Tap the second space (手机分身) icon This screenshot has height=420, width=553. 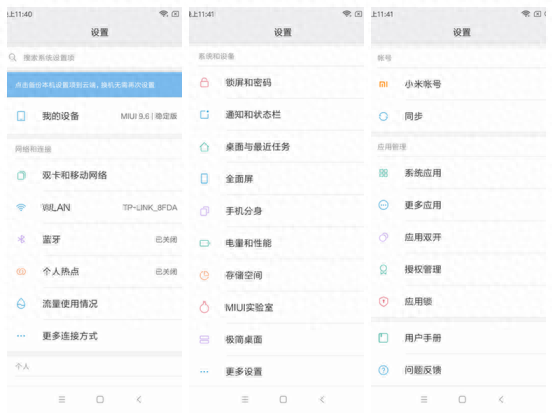coord(205,211)
